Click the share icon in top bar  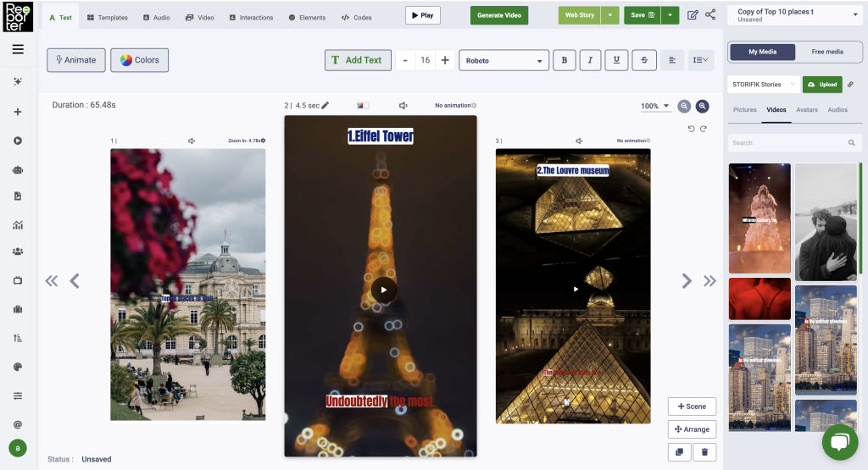coord(710,14)
